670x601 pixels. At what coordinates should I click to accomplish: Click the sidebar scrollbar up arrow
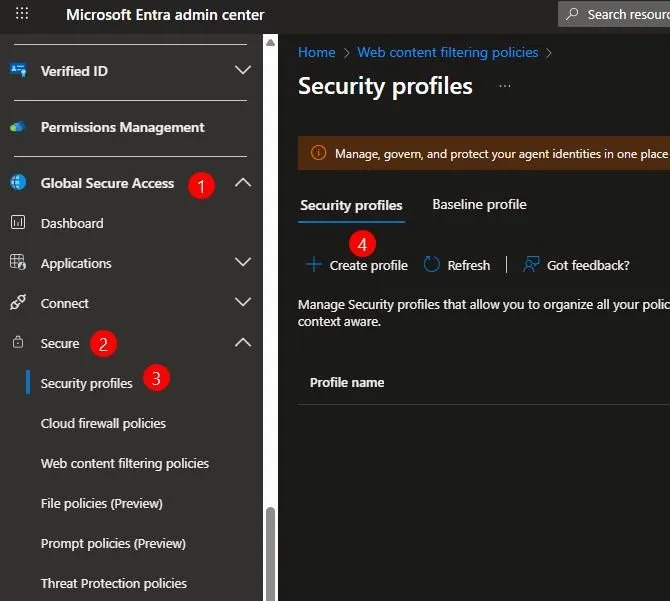[x=270, y=42]
